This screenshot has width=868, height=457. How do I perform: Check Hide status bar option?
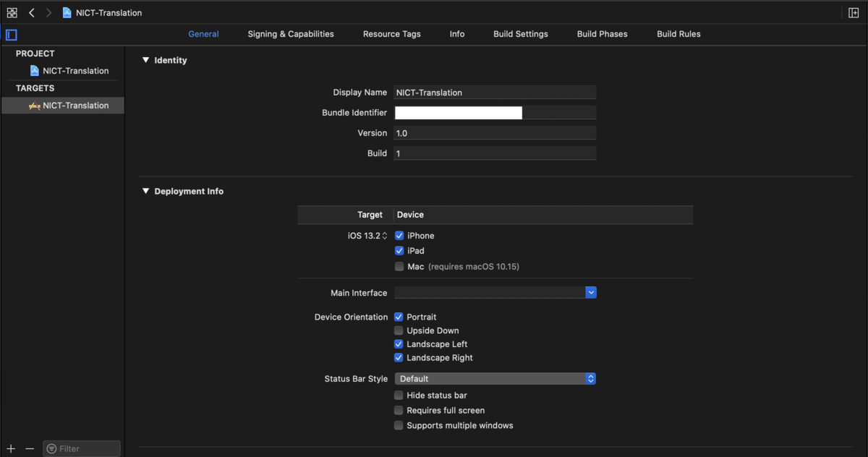tap(399, 396)
